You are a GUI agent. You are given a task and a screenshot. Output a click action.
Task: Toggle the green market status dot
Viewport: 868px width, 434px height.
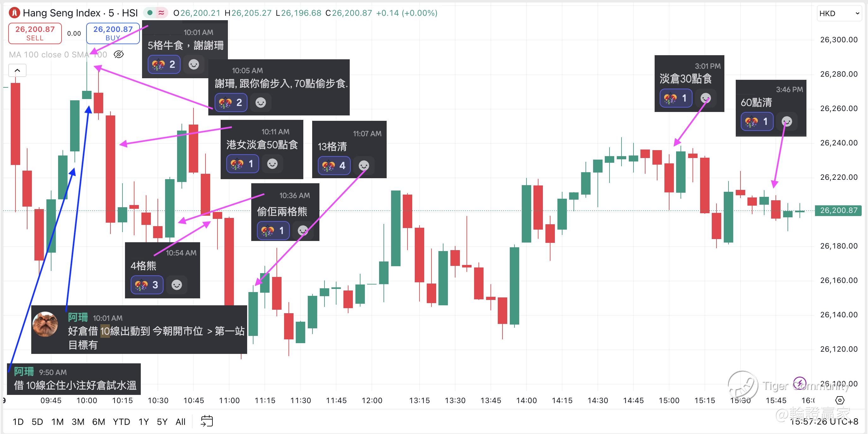150,13
